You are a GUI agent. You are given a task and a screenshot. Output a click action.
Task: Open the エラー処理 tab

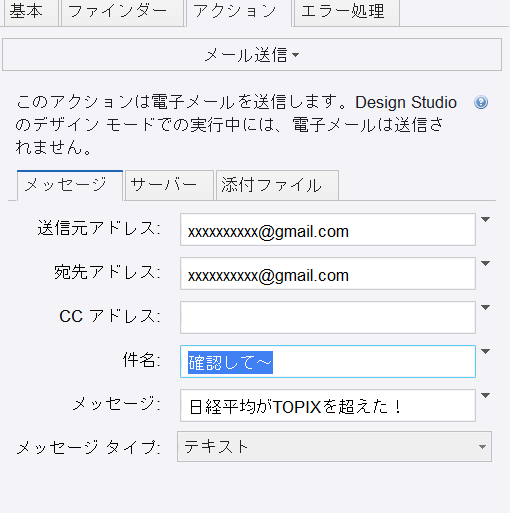pos(346,12)
